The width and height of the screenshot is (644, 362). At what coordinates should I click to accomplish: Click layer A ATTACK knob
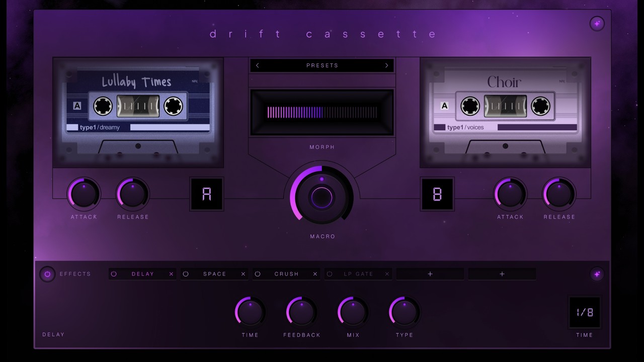pos(84,194)
